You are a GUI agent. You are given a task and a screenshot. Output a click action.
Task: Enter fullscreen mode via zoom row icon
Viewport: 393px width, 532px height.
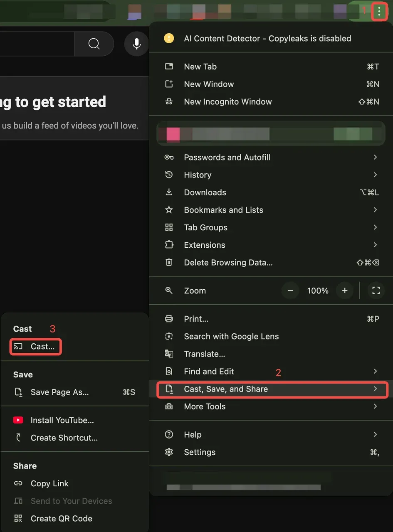[376, 291]
